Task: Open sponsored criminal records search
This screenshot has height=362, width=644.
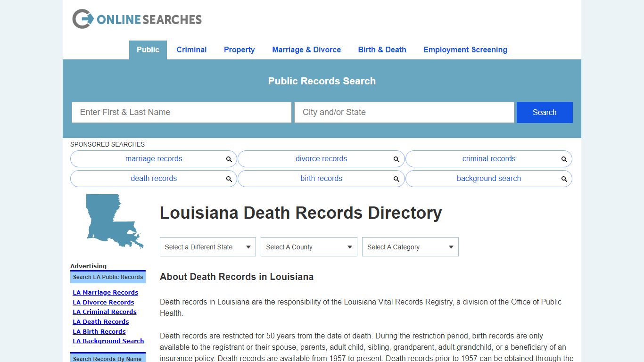Action: (x=489, y=159)
